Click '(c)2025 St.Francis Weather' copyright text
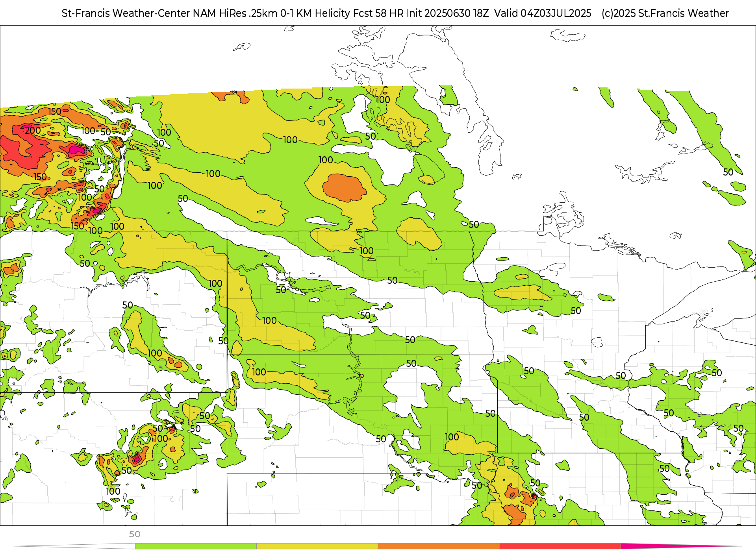 tap(665, 13)
